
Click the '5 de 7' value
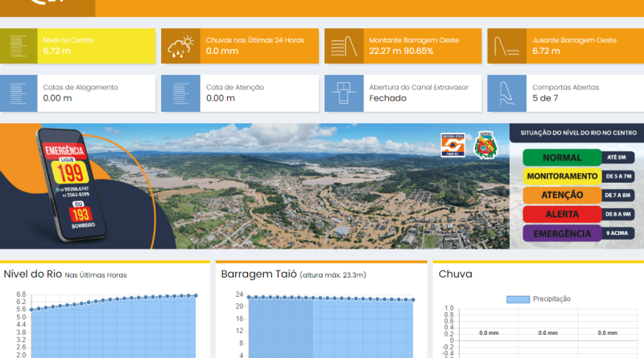[545, 98]
